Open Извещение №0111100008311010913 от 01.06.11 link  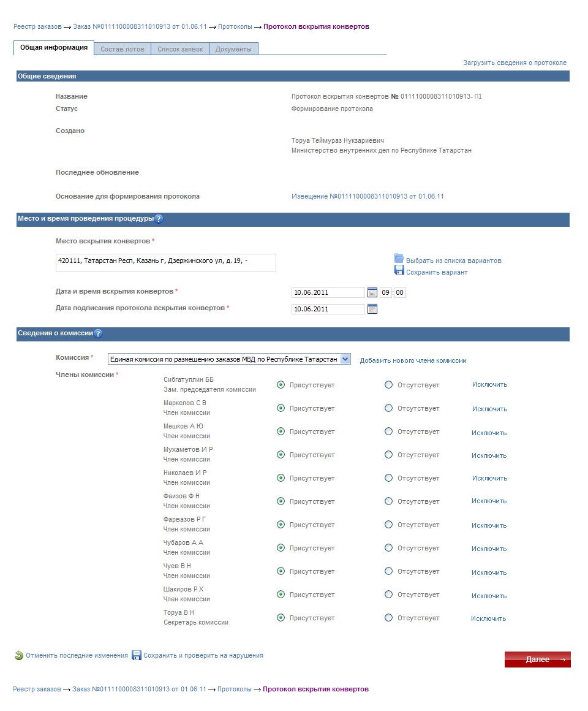click(367, 196)
